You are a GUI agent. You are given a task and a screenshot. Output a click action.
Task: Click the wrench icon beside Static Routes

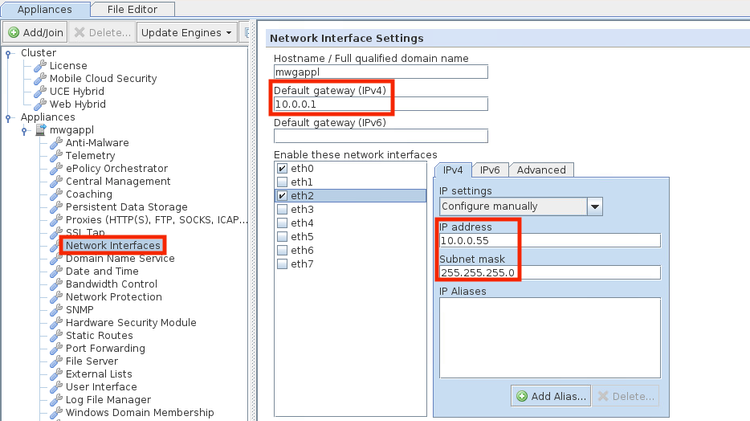point(56,336)
